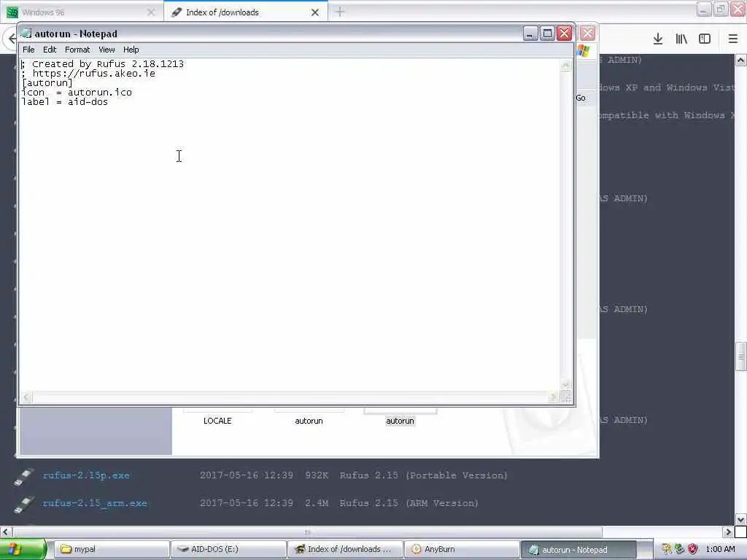747x560 pixels.
Task: Close the Index of /downloads tab
Action: pyautogui.click(x=315, y=12)
